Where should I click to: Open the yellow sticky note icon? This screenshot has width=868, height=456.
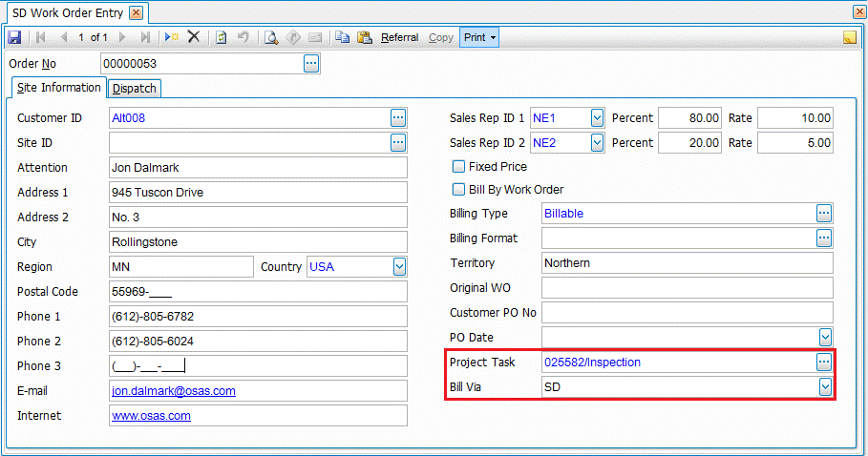[x=850, y=38]
